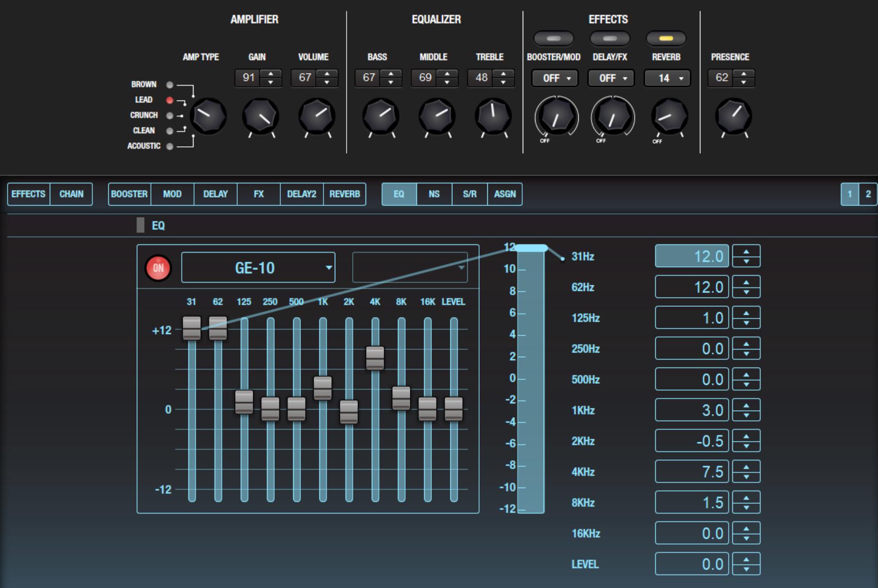Toggle the DELAY/FX effect LED button
This screenshot has width=878, height=588.
(610, 38)
